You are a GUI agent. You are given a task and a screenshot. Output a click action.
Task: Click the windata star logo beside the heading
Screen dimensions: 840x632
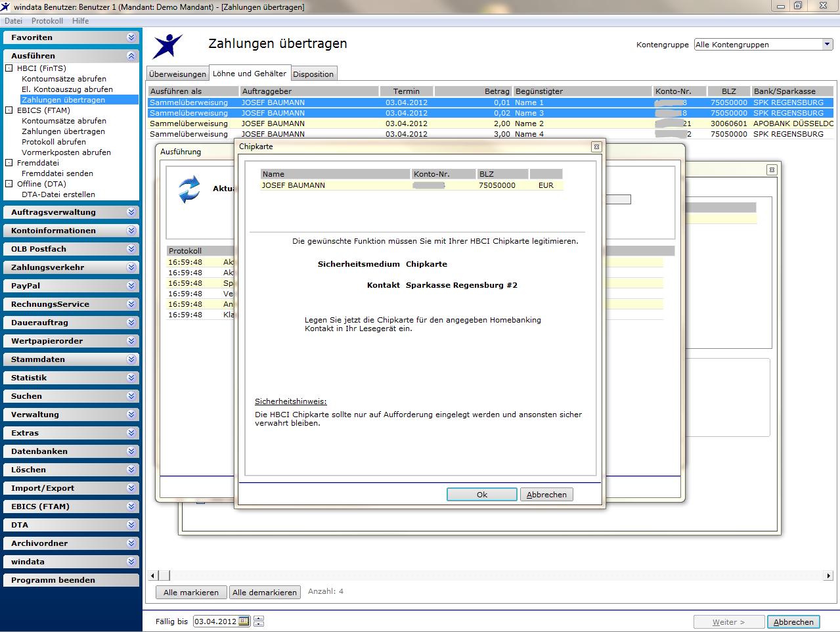(x=168, y=46)
